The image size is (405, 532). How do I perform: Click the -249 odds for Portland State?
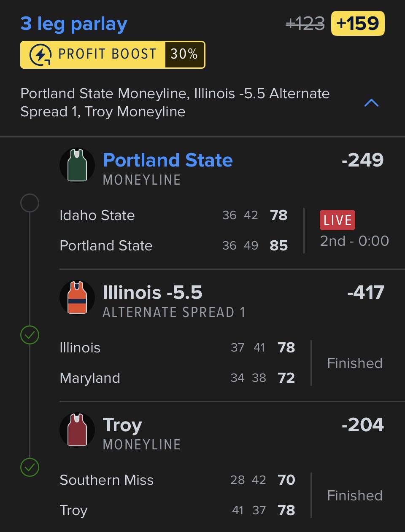point(362,160)
